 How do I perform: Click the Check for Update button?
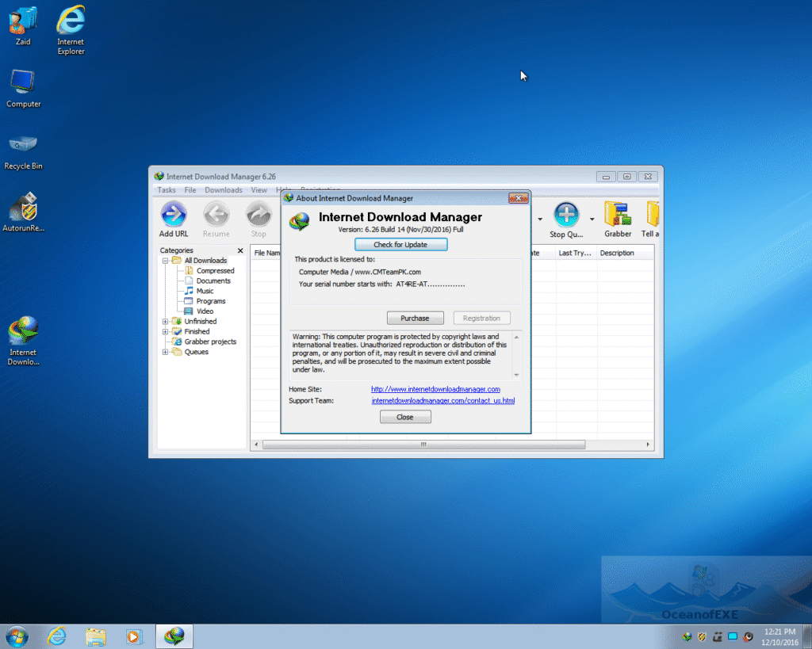point(400,245)
